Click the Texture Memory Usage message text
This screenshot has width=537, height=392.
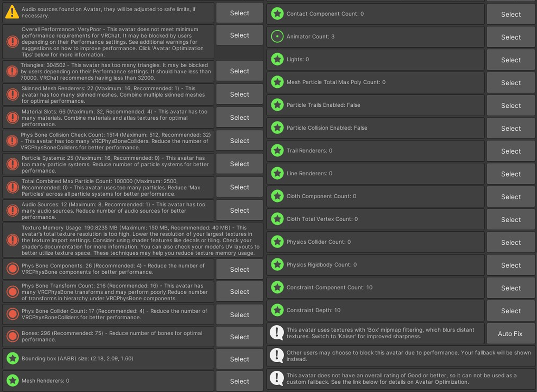tap(140, 240)
